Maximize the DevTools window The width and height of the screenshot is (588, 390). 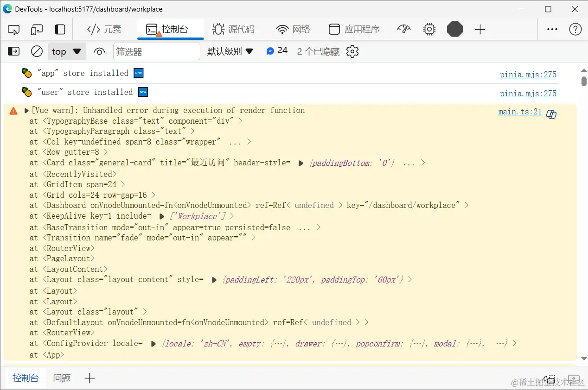pos(548,9)
